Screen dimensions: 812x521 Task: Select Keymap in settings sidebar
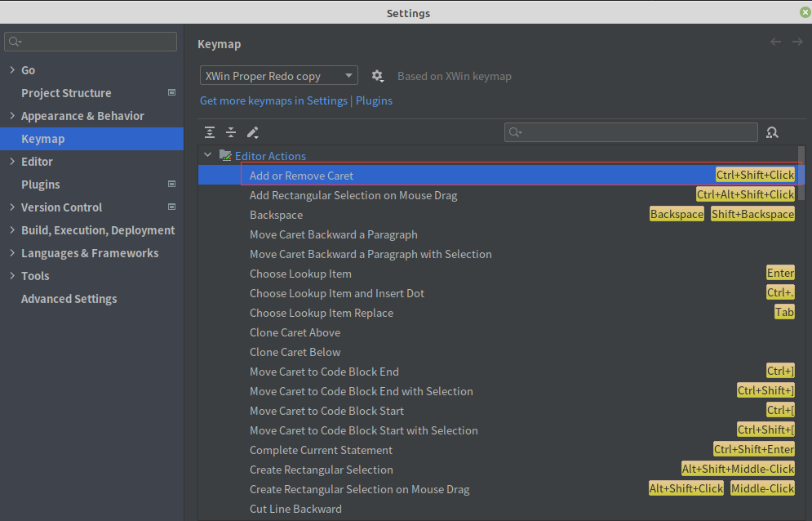(91, 139)
